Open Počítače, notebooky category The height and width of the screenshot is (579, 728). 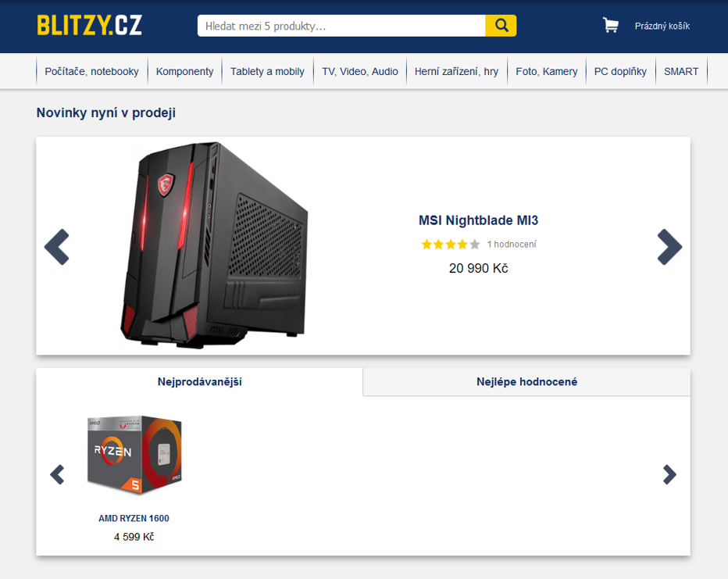click(91, 72)
